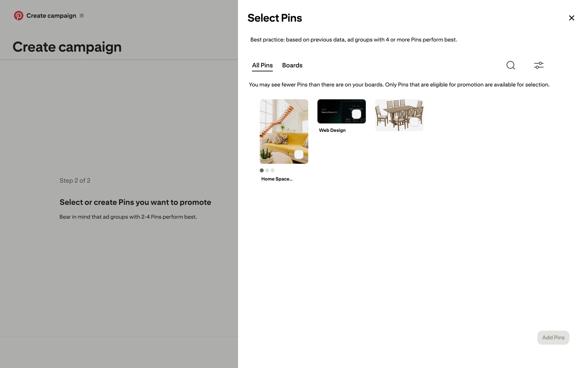Check the Web Design pin's selection box
This screenshot has height=368, width=588.
click(x=356, y=114)
